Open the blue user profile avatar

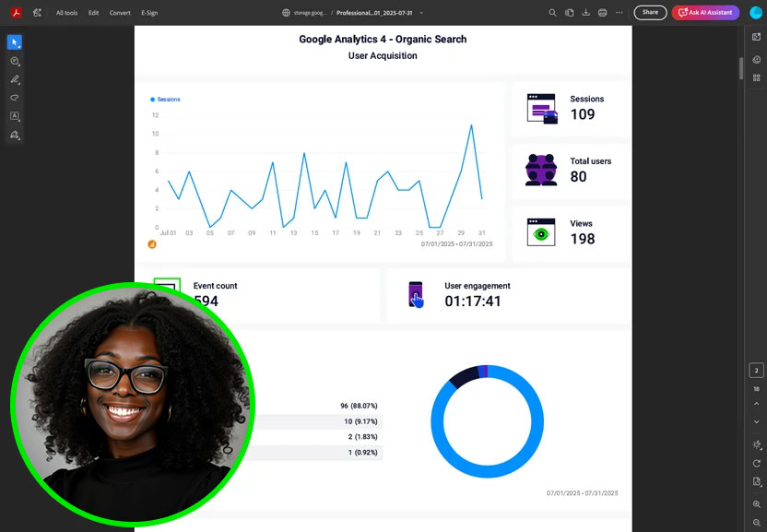[x=757, y=13]
